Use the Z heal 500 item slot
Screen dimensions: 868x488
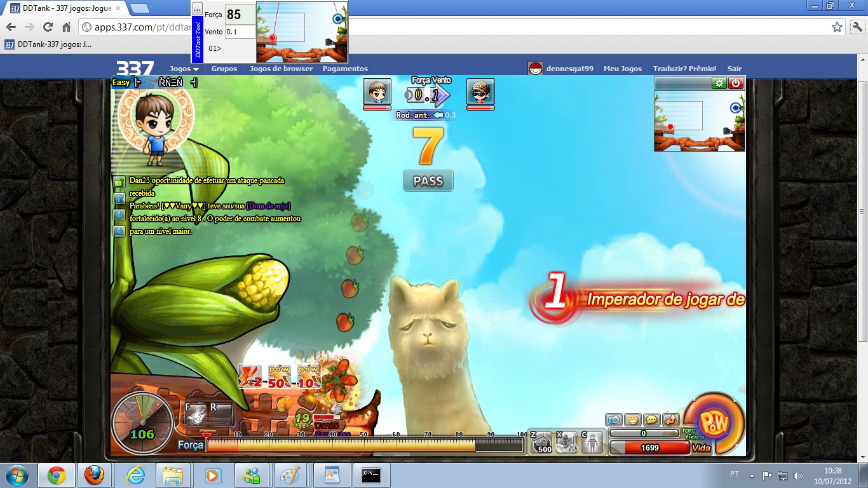pos(542,442)
